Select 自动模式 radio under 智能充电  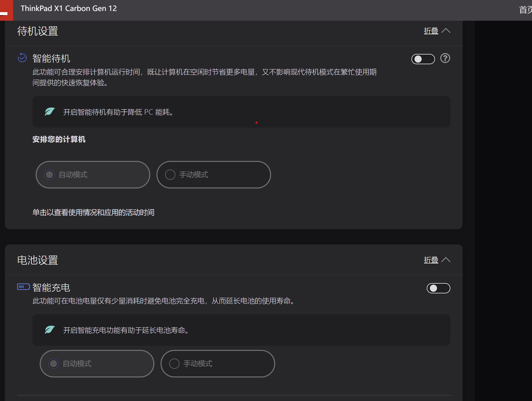pos(97,364)
